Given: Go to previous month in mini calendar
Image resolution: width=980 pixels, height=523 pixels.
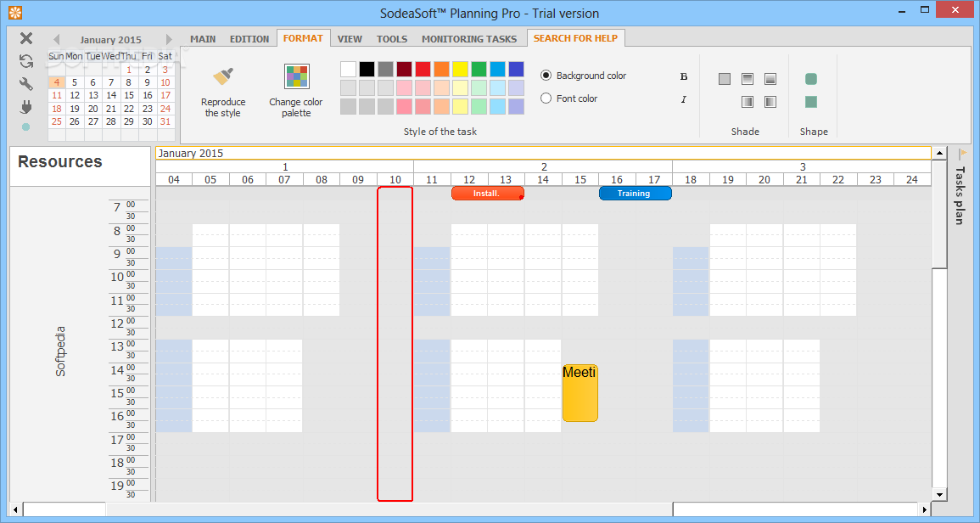Looking at the screenshot, I should [x=56, y=39].
